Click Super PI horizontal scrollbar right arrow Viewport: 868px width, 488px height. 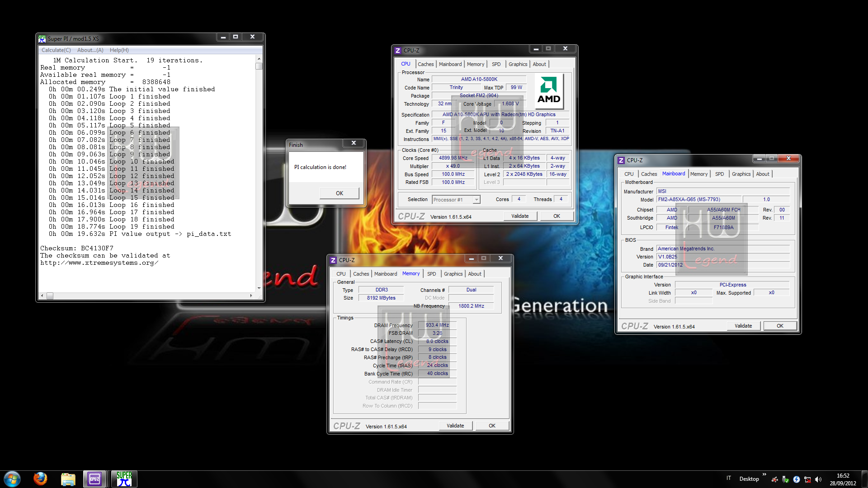tap(251, 296)
